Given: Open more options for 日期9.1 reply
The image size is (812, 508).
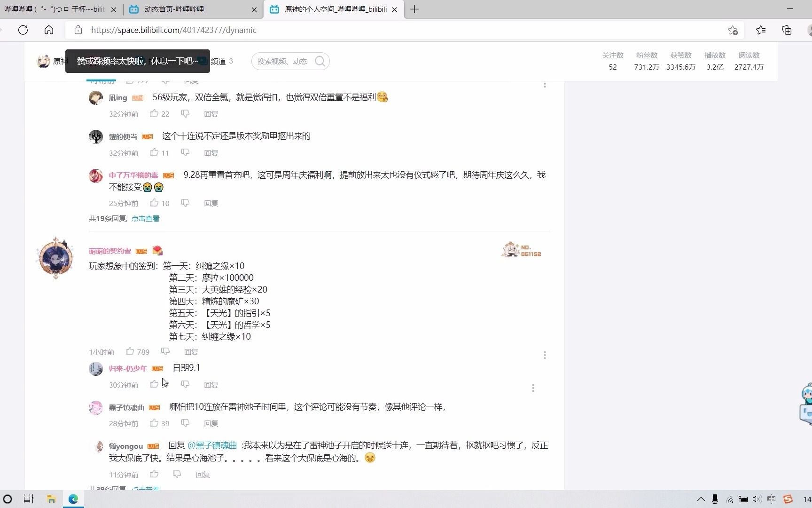Looking at the screenshot, I should pos(533,388).
